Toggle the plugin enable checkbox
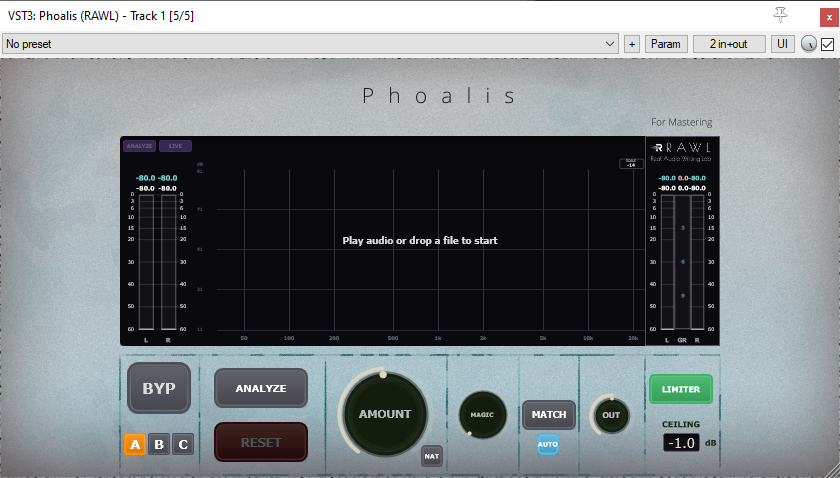 (x=827, y=44)
